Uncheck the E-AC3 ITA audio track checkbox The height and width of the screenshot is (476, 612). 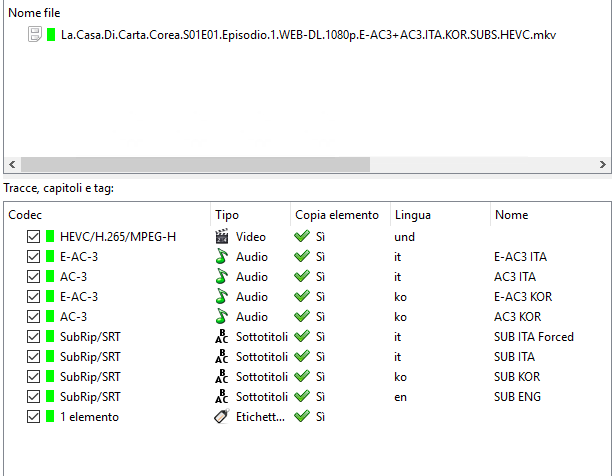[34, 256]
